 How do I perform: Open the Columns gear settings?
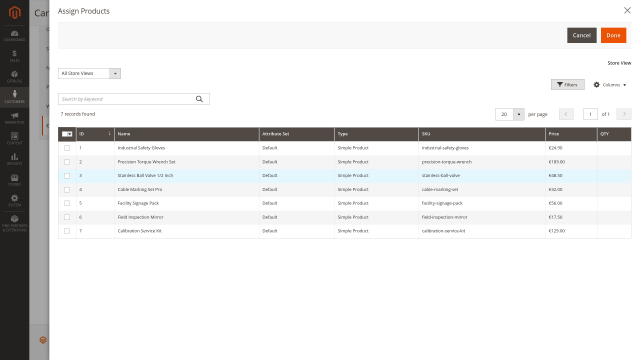pyautogui.click(x=610, y=85)
